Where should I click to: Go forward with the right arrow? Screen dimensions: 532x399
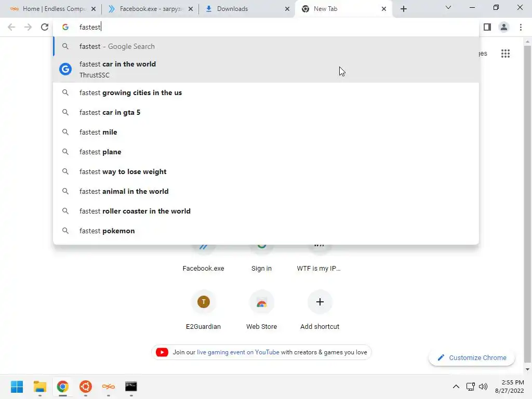tap(28, 27)
